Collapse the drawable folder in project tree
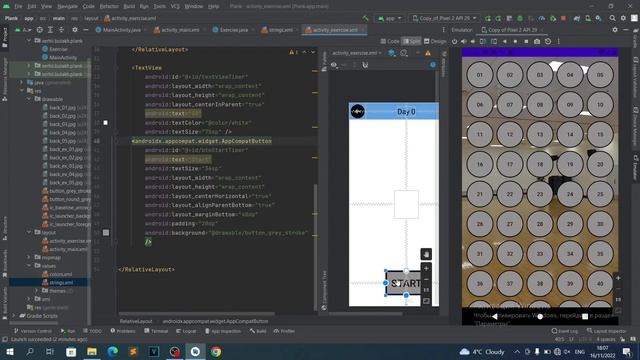640x360 pixels. (29, 99)
